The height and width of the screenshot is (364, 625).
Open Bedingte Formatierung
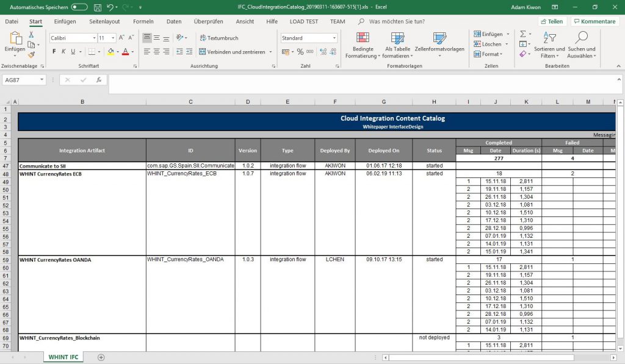pyautogui.click(x=363, y=45)
